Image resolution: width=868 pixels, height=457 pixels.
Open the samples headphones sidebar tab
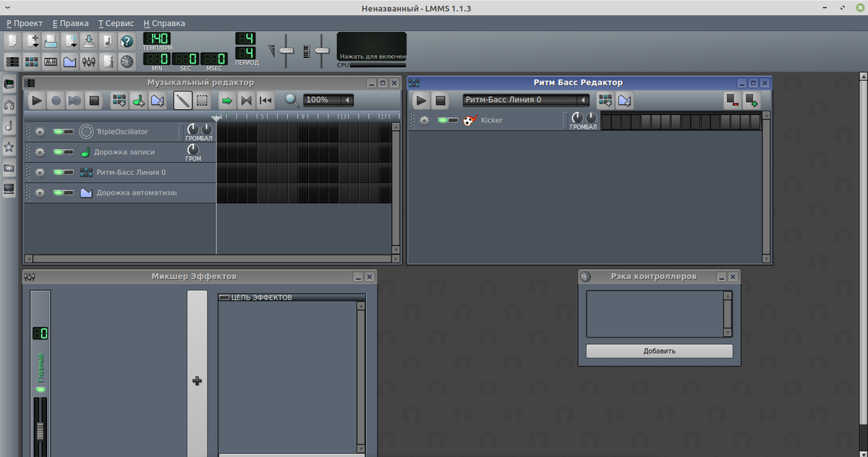[x=9, y=105]
